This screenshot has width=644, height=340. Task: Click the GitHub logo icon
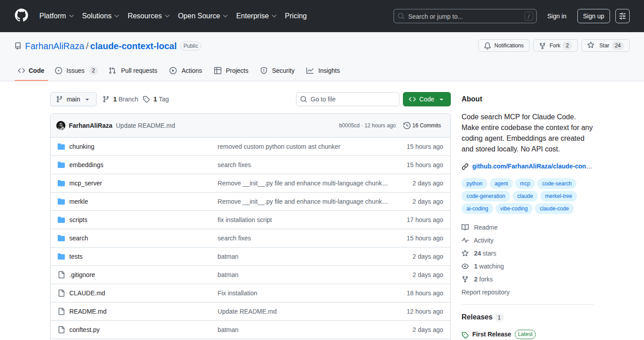tap(21, 16)
